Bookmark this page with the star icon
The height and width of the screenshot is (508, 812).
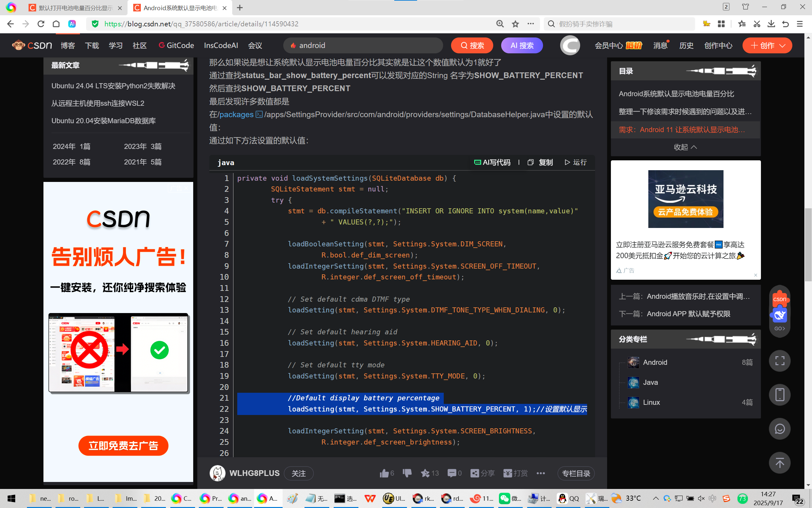[515, 24]
